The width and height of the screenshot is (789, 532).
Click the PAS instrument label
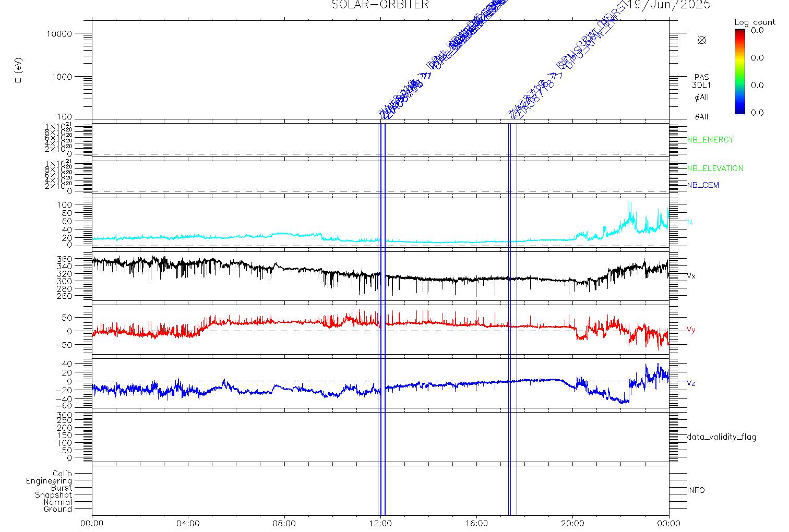[702, 77]
